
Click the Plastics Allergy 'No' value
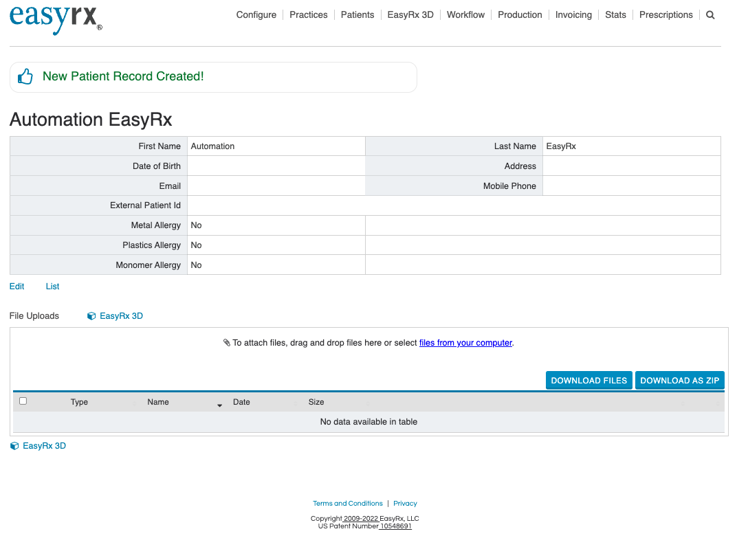pos(196,245)
